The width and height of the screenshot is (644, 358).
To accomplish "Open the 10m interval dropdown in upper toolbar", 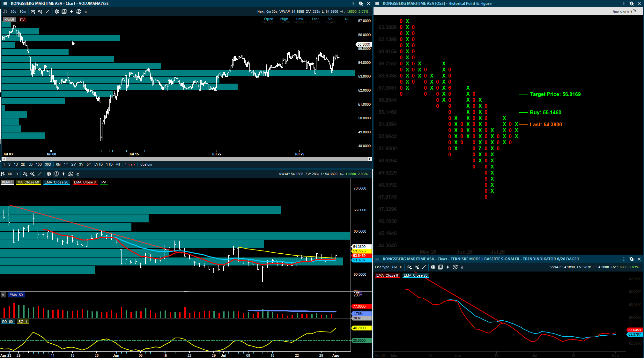I will click(x=23, y=11).
